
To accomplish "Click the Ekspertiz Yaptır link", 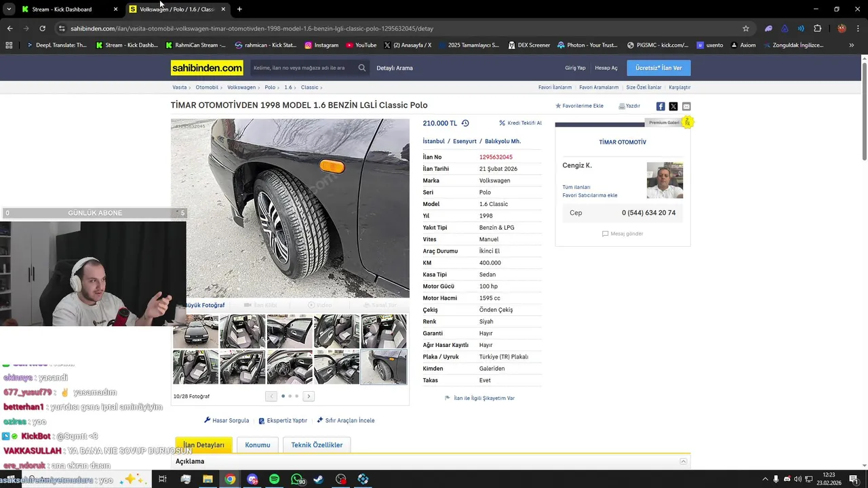I will [x=283, y=420].
